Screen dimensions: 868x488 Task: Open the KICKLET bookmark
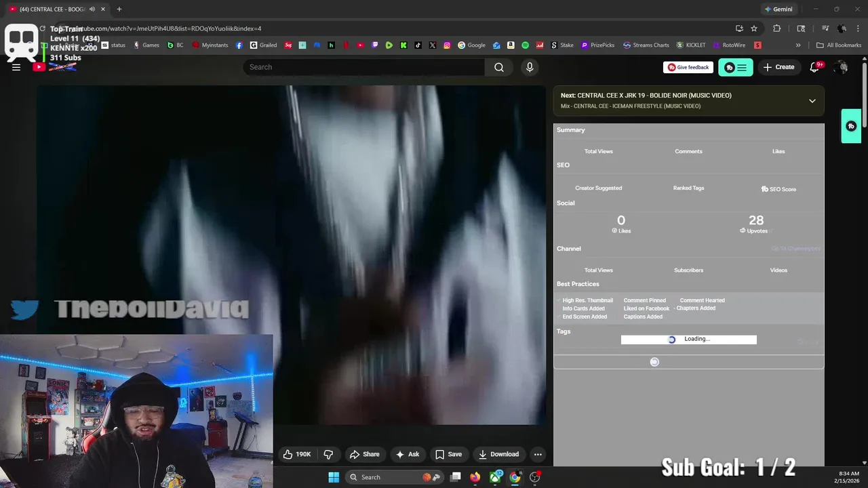tap(690, 45)
